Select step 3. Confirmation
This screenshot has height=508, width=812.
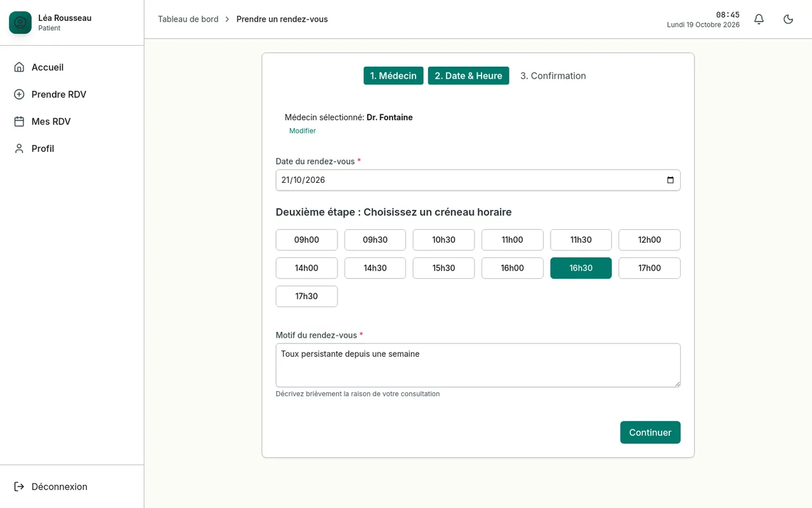click(x=553, y=76)
